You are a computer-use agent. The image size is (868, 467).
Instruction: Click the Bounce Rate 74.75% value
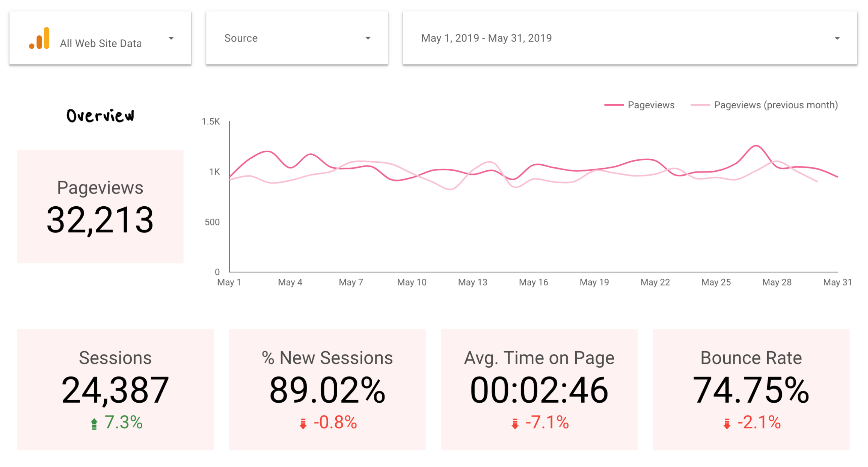click(751, 390)
